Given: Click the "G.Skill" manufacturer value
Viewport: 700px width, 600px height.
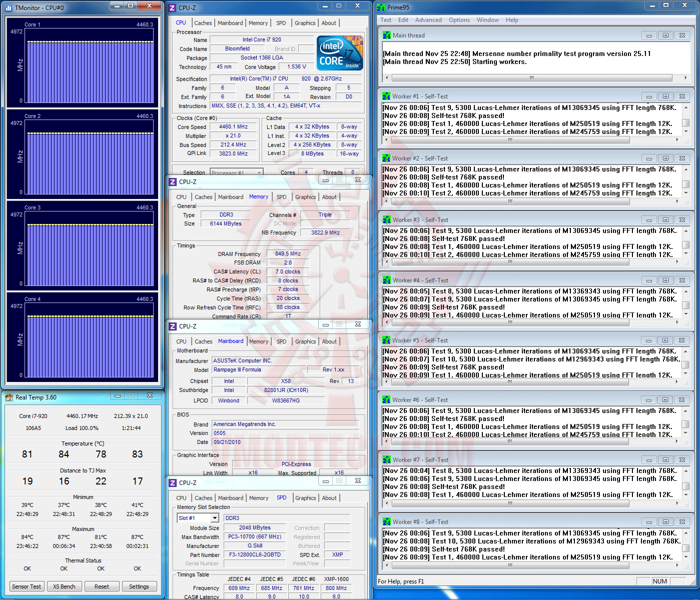Looking at the screenshot, I should pos(255,545).
